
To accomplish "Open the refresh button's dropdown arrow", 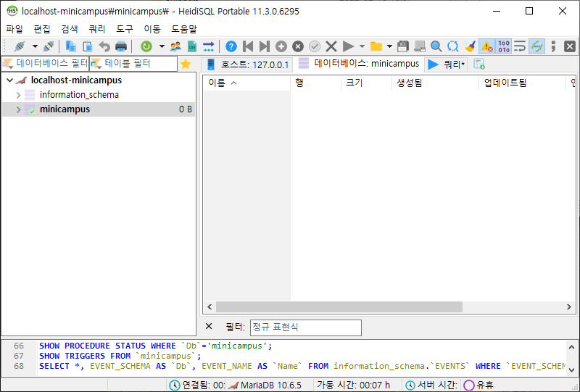I will 162,46.
